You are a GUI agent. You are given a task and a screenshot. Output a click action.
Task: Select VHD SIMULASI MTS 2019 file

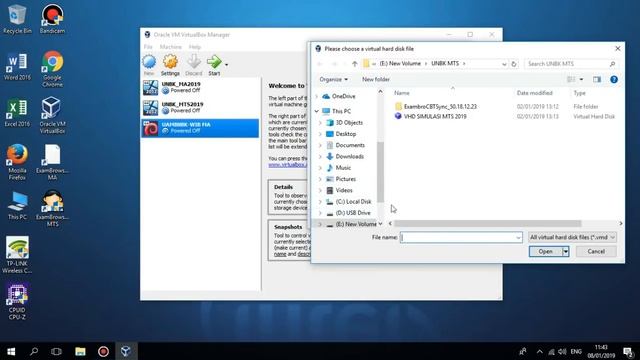pos(435,117)
